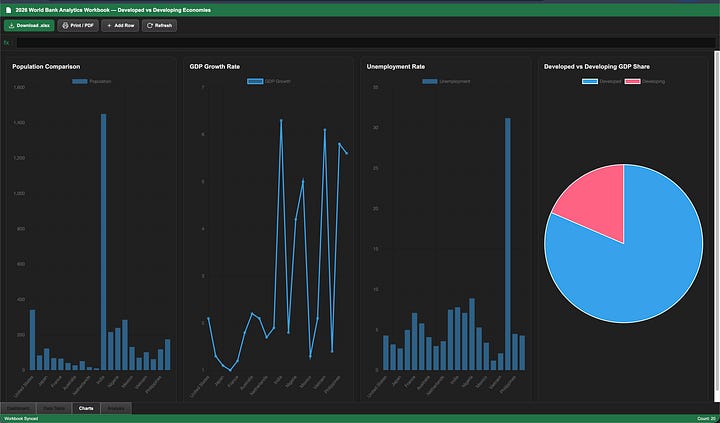Click the '1,400' axis label in Population chart
720x423 pixels.
click(x=19, y=123)
